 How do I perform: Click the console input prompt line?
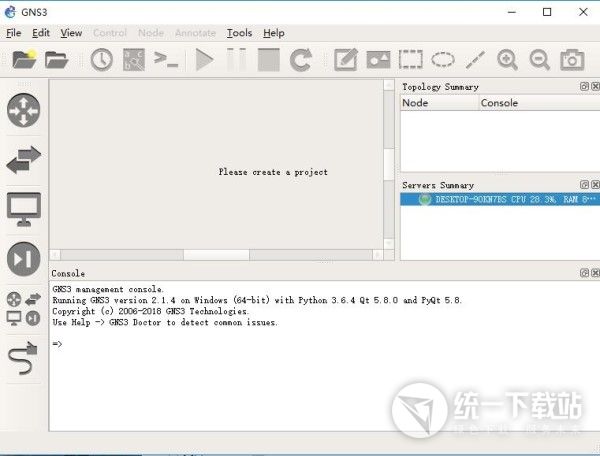pyautogui.click(x=57, y=344)
